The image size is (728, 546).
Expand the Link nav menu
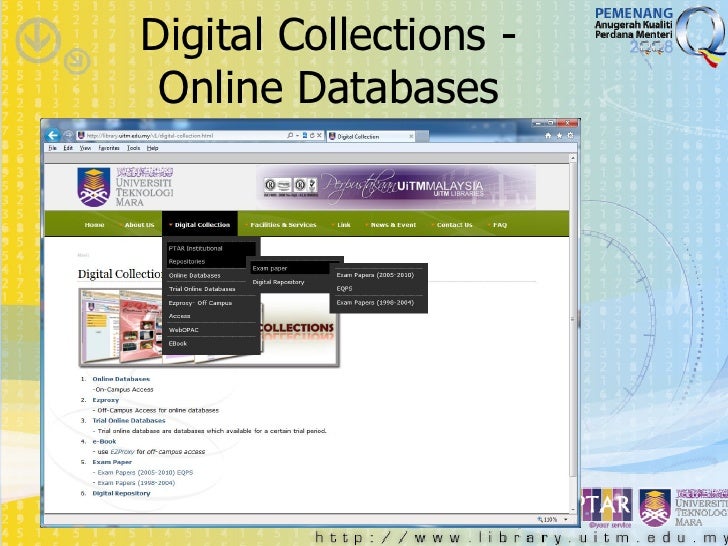click(x=342, y=225)
